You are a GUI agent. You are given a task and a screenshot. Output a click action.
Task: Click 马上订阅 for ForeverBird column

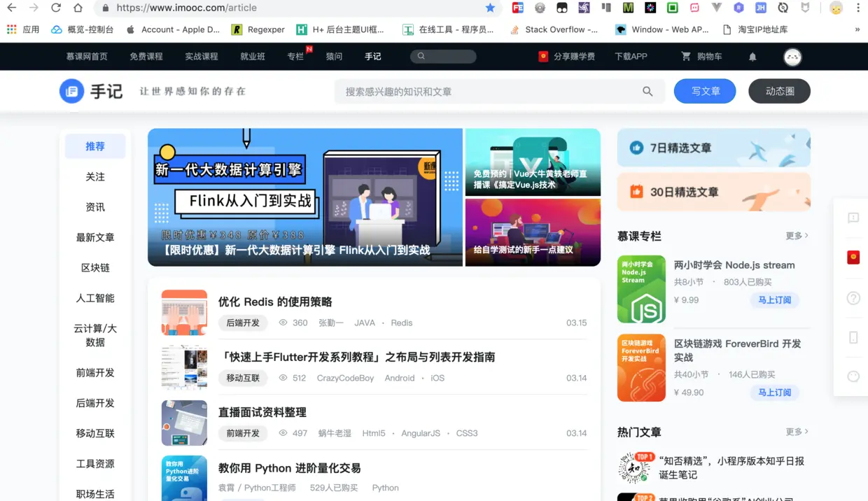(x=774, y=392)
